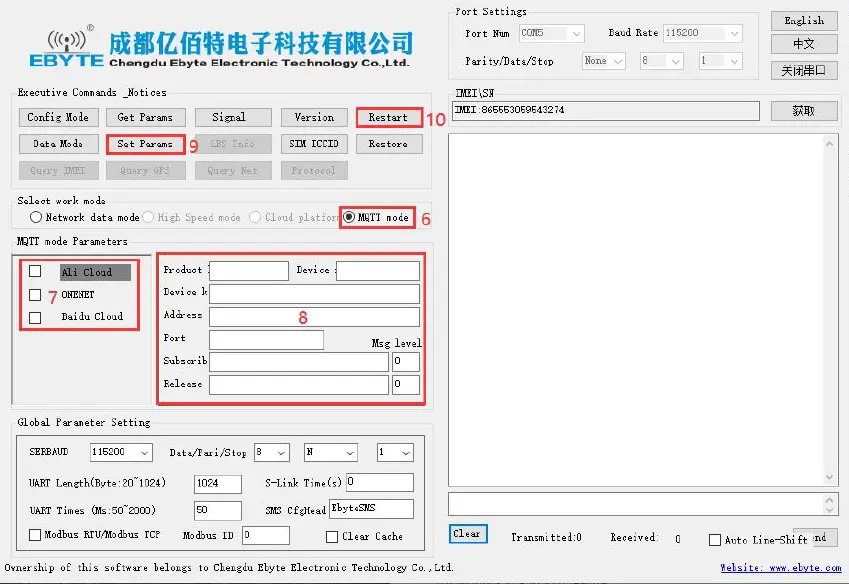Open the SERBAUD 115200 dropdown
The height and width of the screenshot is (584, 849).
point(121,452)
